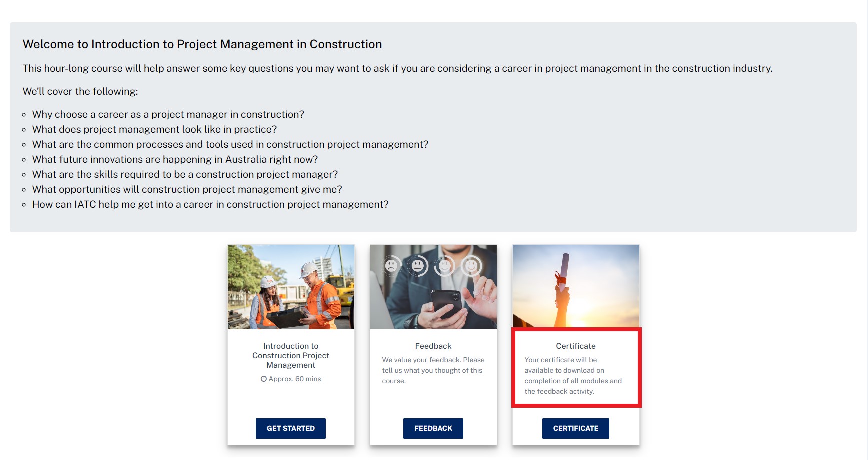Click the Introduction to Construction Project Management card title

tap(290, 355)
